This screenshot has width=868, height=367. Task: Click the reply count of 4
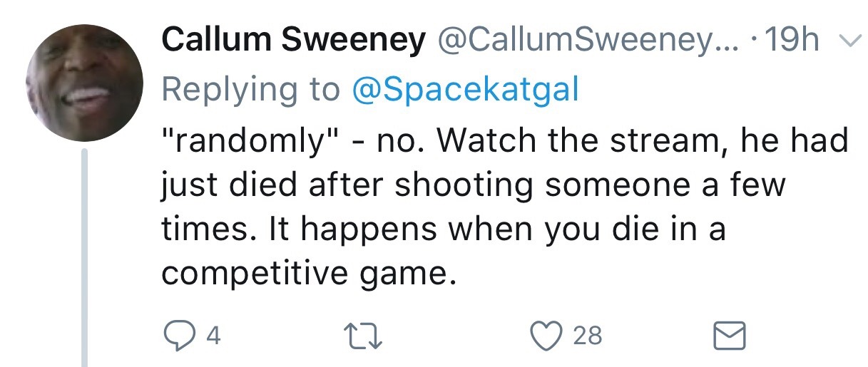click(213, 336)
